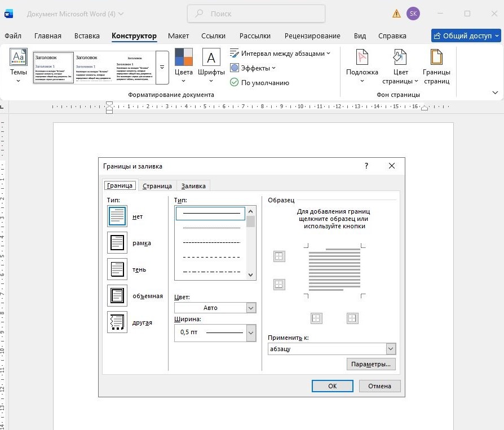504x430 pixels.
Task: Switch to the Заливка tab in dialog
Action: (193, 186)
